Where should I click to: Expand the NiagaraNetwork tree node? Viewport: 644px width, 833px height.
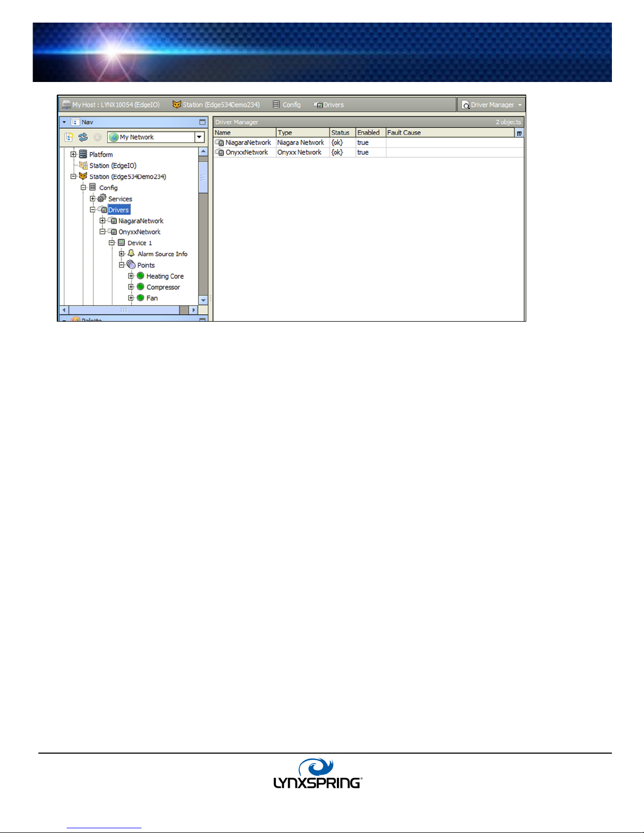click(103, 221)
